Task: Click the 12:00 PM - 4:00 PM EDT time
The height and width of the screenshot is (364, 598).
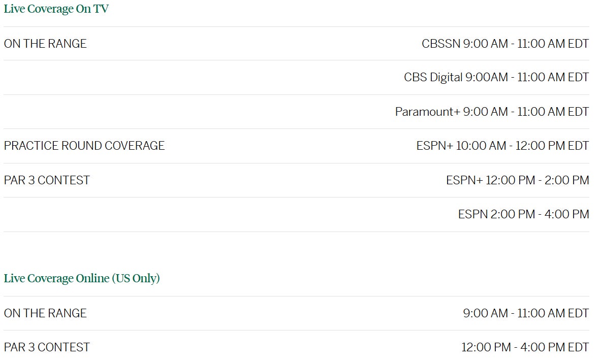Action: pos(525,347)
